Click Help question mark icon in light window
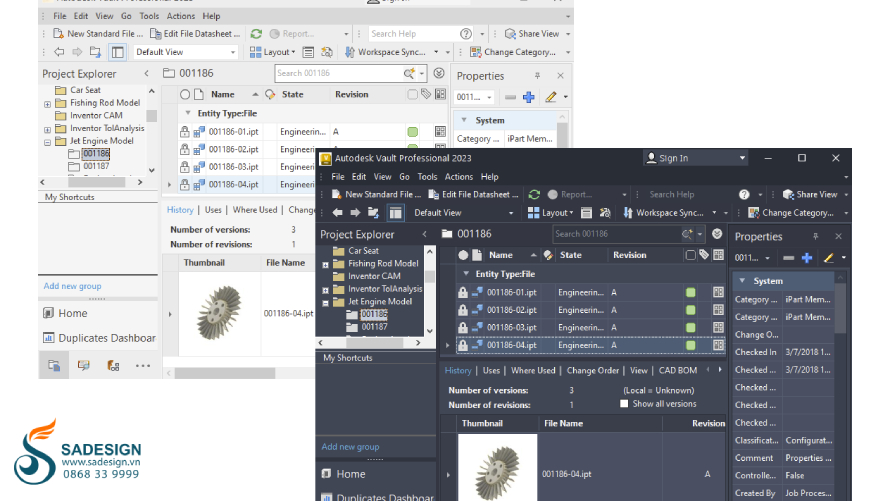This screenshot has height=501, width=890. (466, 34)
